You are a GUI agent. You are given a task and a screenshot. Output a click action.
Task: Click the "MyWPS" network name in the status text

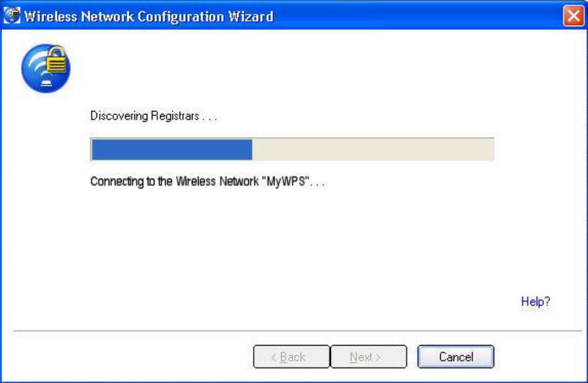click(x=287, y=182)
